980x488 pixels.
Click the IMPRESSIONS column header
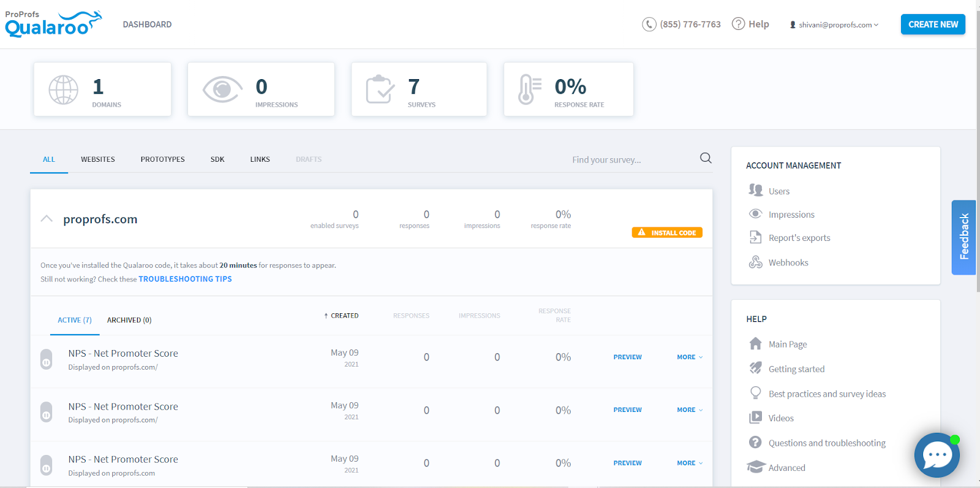pos(480,316)
